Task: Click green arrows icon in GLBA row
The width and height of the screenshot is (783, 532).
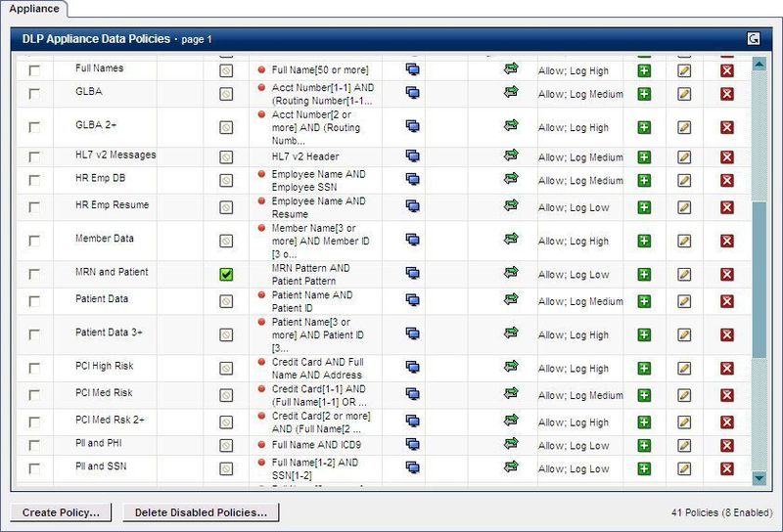Action: click(x=511, y=92)
